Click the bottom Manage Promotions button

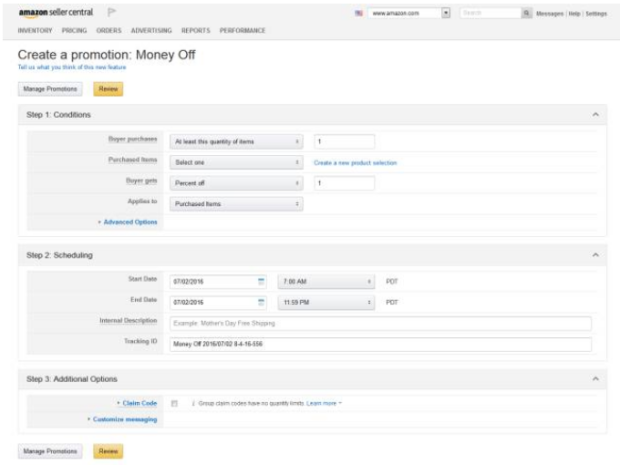tap(50, 451)
